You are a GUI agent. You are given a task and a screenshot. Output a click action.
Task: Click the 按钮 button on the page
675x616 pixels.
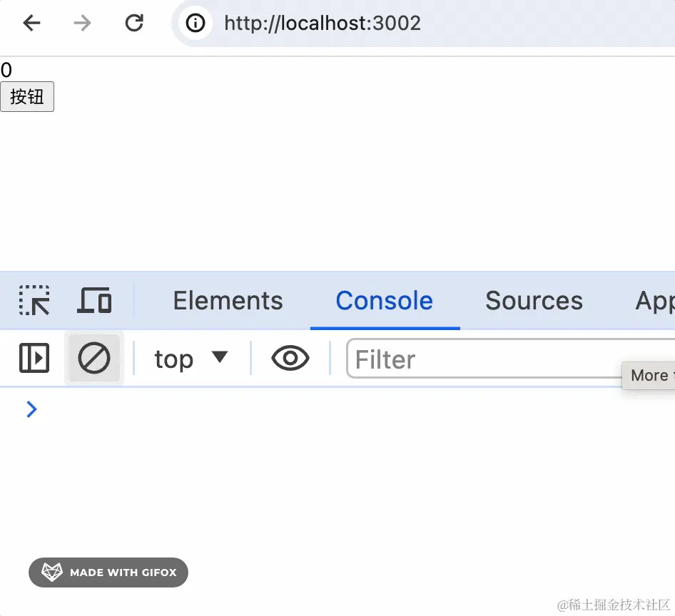coord(27,97)
